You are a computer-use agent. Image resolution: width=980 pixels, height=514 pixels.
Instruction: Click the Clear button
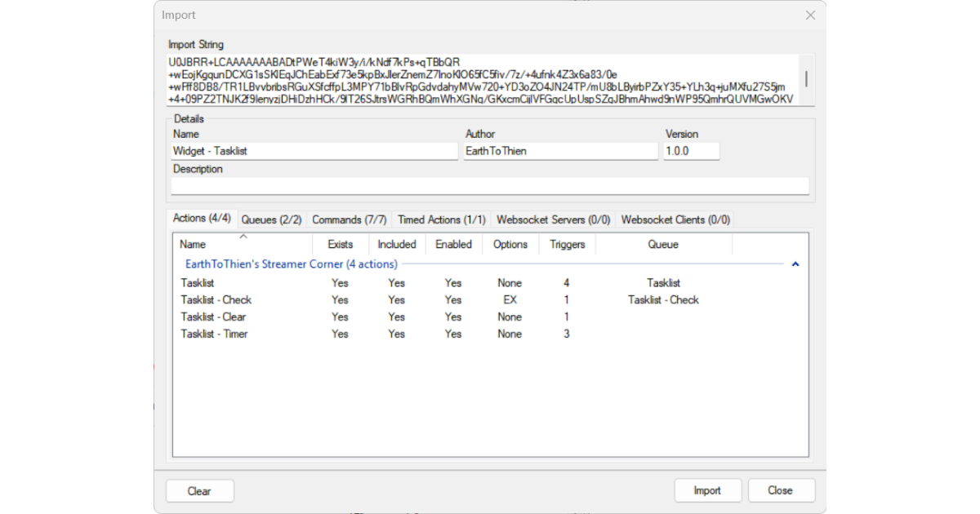pos(199,491)
